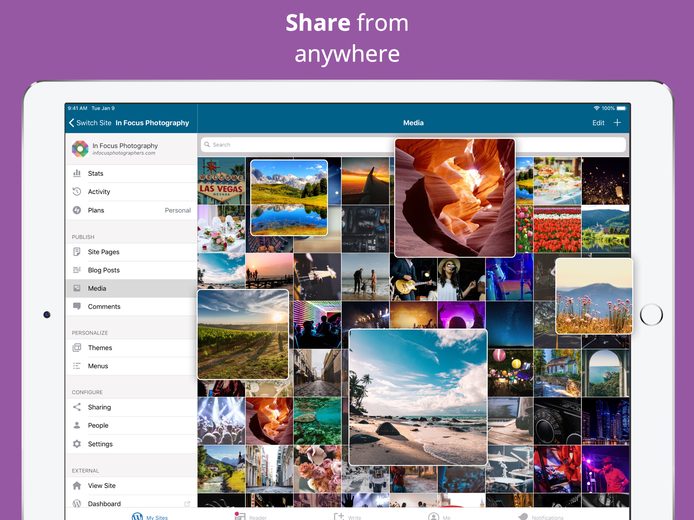This screenshot has height=520, width=694.
Task: Tap the 9:41 AM clock in status bar
Action: (x=77, y=108)
